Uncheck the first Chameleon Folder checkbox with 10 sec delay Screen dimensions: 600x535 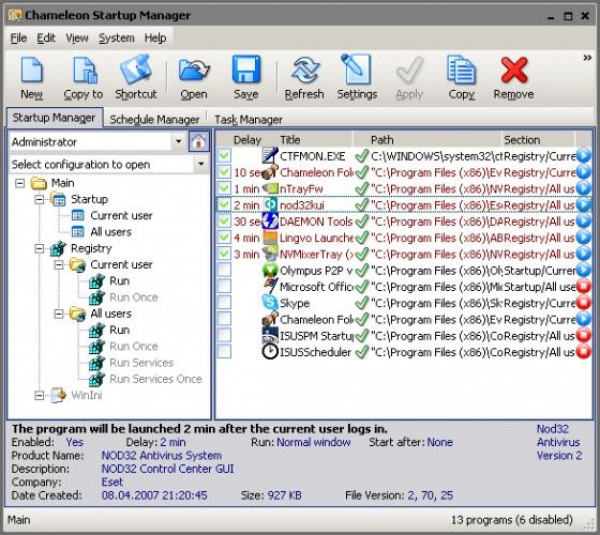click(x=224, y=172)
